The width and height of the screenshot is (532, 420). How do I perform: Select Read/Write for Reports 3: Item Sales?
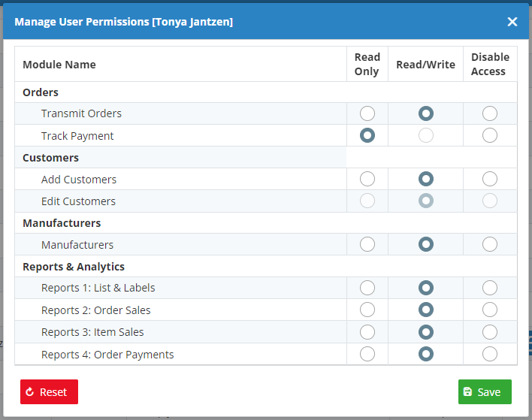pos(426,331)
